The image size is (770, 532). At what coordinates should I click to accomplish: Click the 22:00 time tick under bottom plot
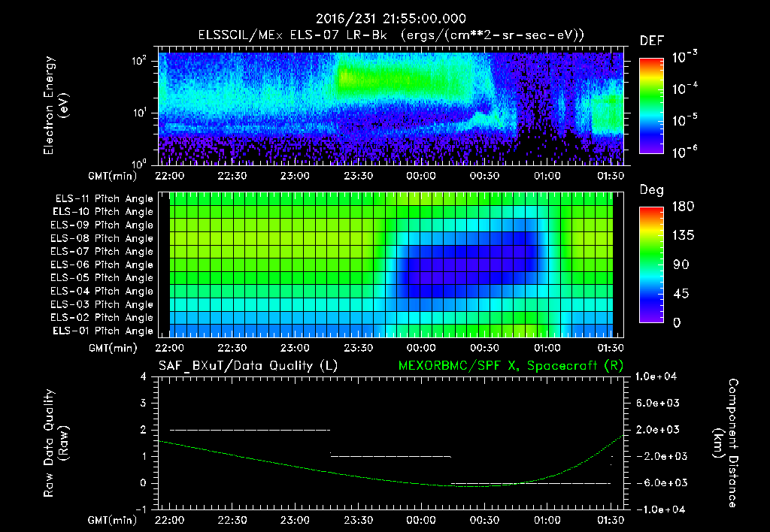coord(169,520)
